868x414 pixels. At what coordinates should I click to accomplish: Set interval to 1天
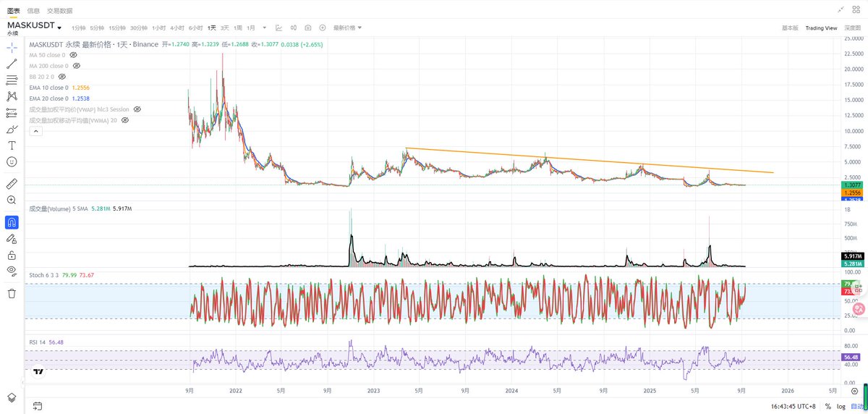(212, 28)
